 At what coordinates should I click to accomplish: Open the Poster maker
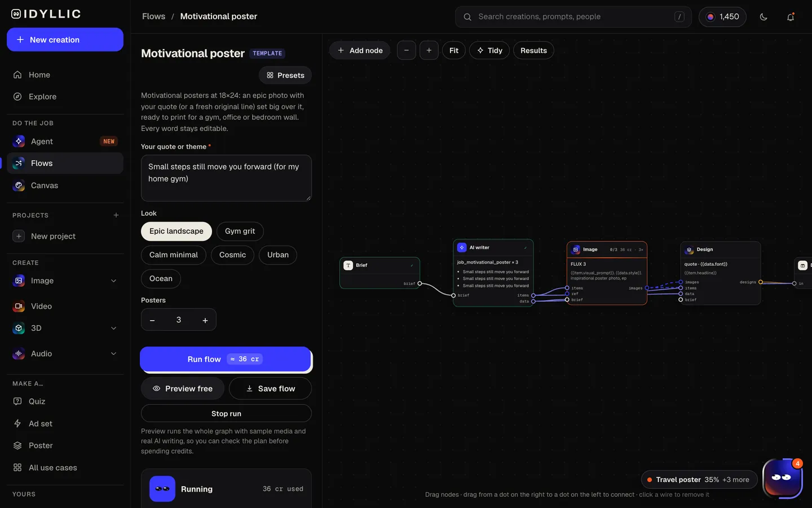tap(65, 445)
